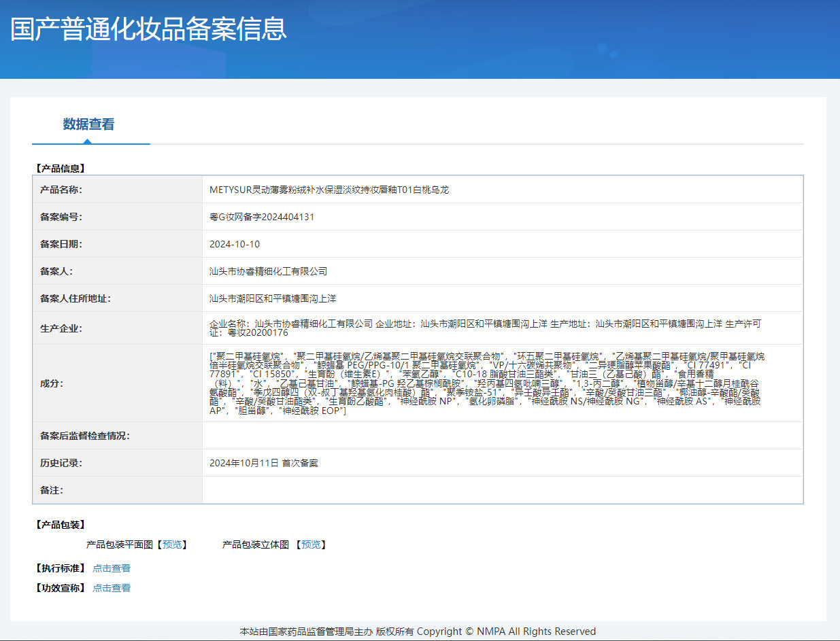The image size is (840, 641).
Task: Open 执行标准 点击查看 link
Action: pos(112,568)
